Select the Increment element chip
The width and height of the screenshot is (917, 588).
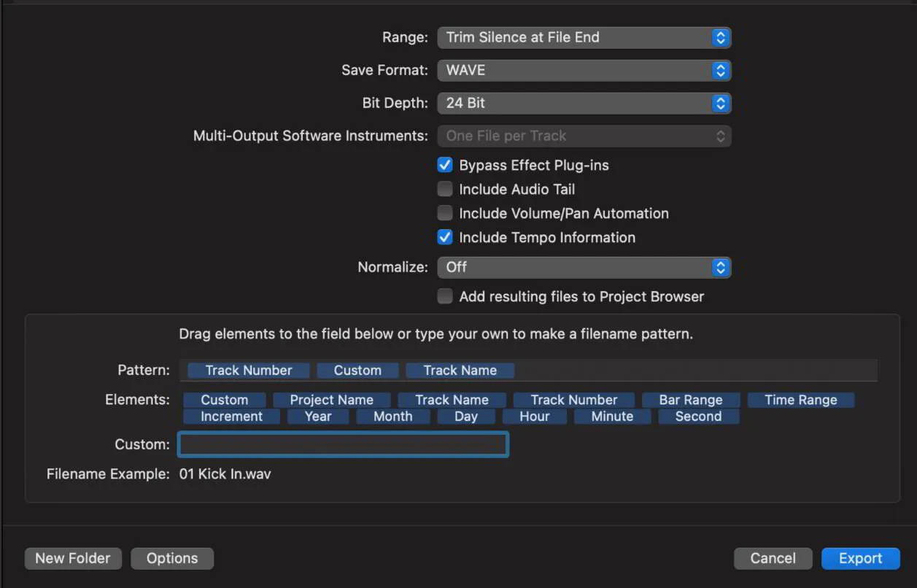click(231, 416)
